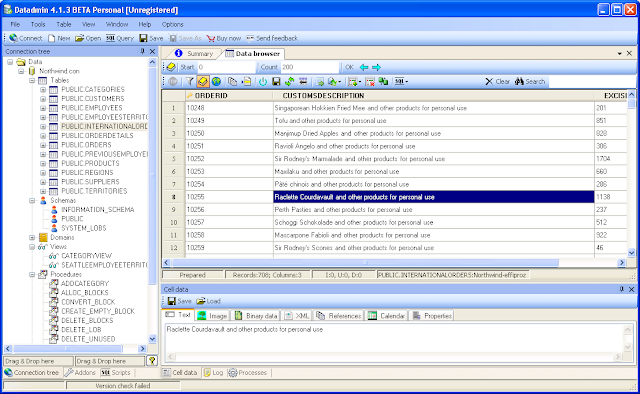
Task: Click the Save button in Cell data panel
Action: coord(180,301)
